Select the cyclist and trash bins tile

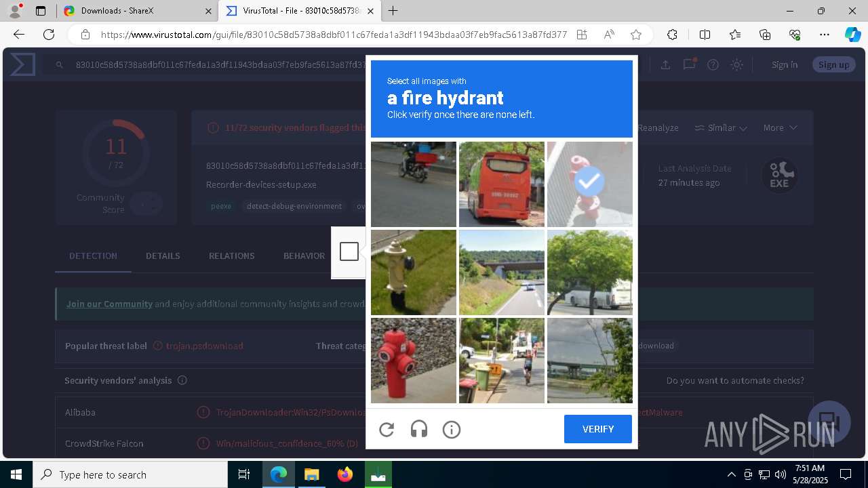pyautogui.click(x=502, y=361)
